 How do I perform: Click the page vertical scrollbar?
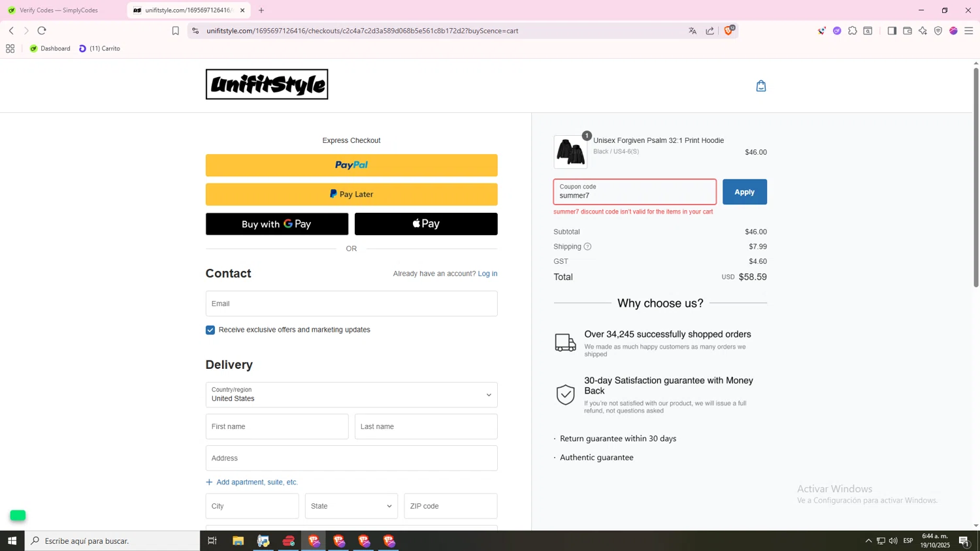pos(976,176)
